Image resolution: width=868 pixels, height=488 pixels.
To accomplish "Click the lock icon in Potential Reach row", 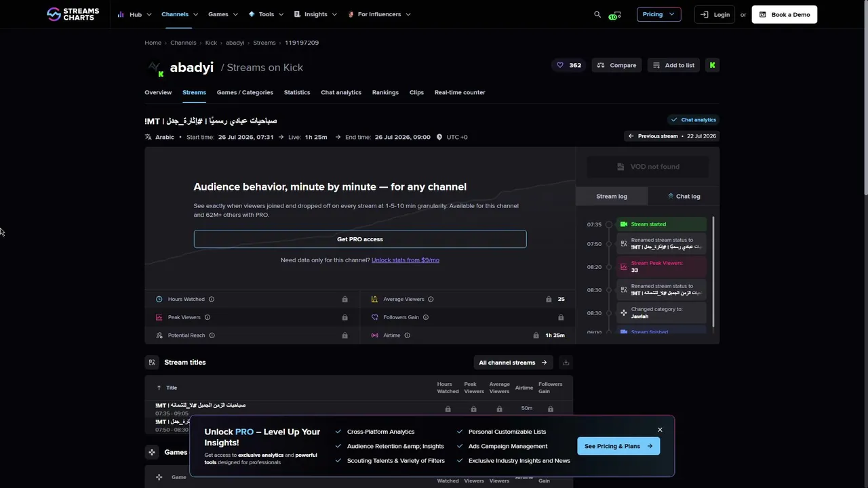I will pos(344,335).
